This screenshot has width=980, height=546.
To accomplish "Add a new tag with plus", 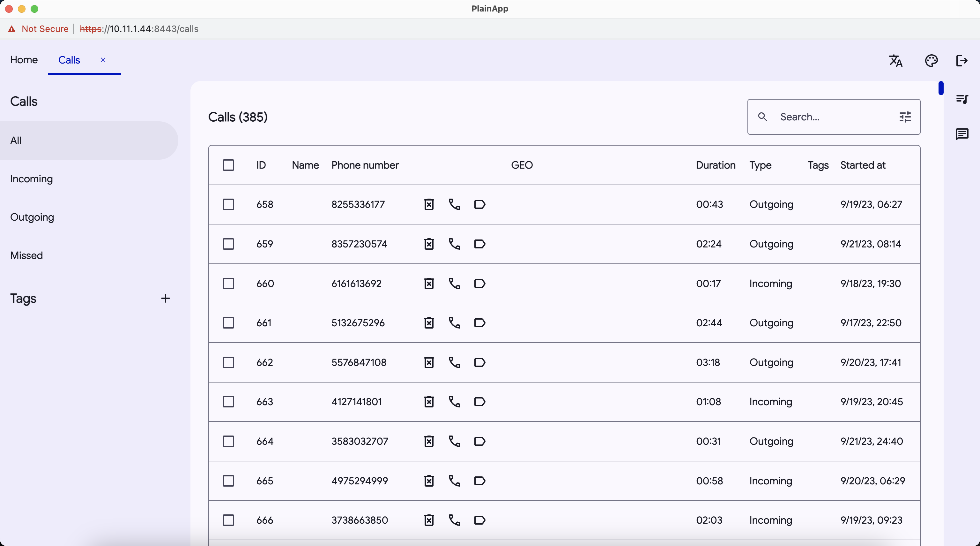I will coord(165,298).
